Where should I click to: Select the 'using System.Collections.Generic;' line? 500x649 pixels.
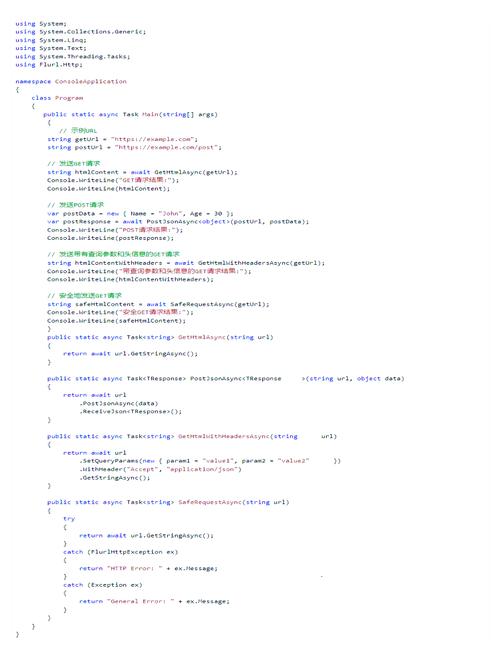[80, 32]
